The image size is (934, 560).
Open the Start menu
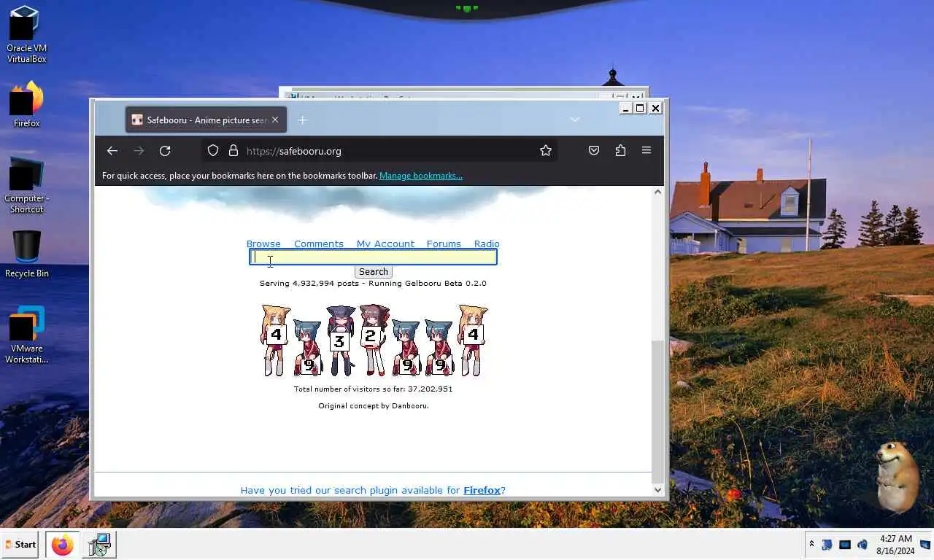point(20,545)
